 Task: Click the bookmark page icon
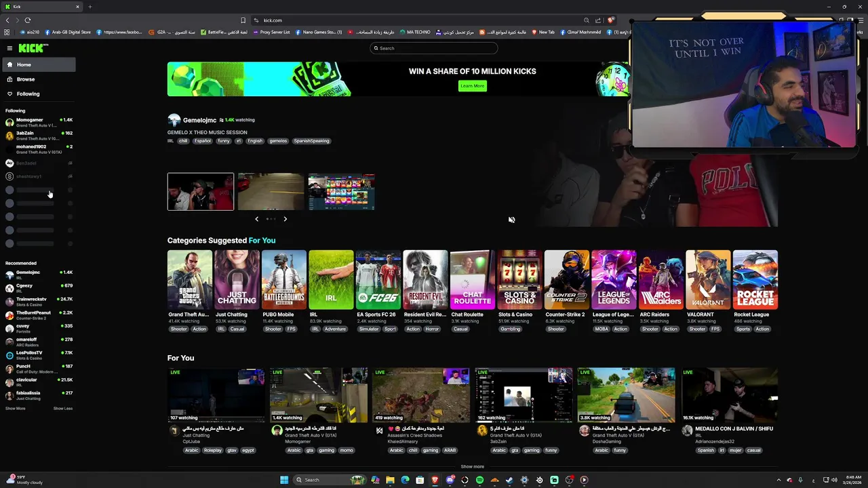243,20
